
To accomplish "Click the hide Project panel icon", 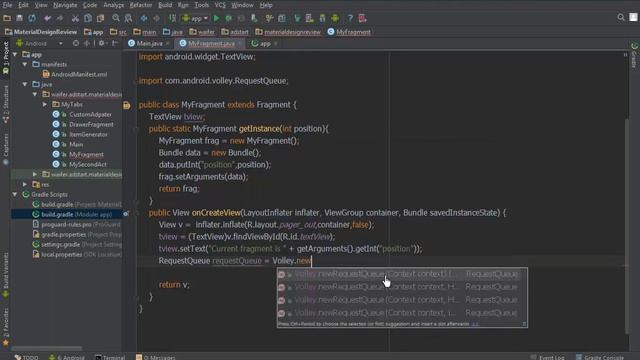I will (115, 43).
